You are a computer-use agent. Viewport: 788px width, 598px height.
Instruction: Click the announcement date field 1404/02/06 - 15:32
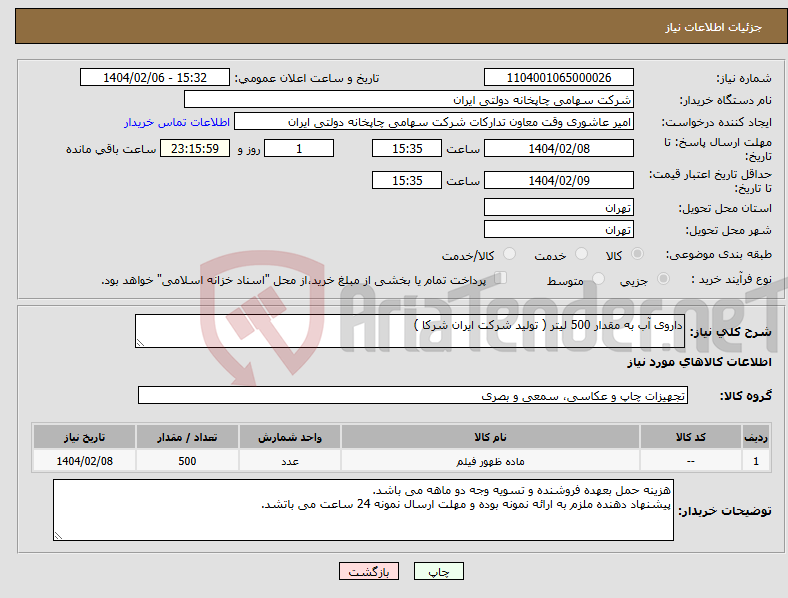(155, 77)
